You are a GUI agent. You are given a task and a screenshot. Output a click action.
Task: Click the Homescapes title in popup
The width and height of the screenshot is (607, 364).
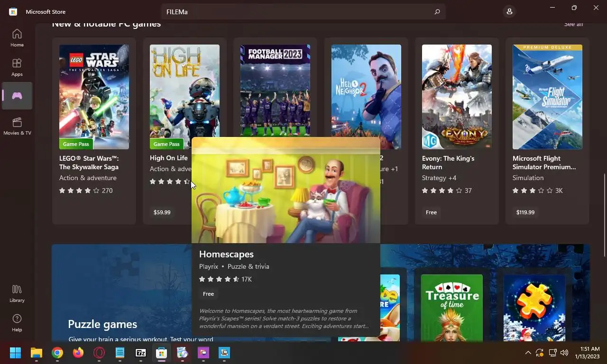pyautogui.click(x=226, y=254)
